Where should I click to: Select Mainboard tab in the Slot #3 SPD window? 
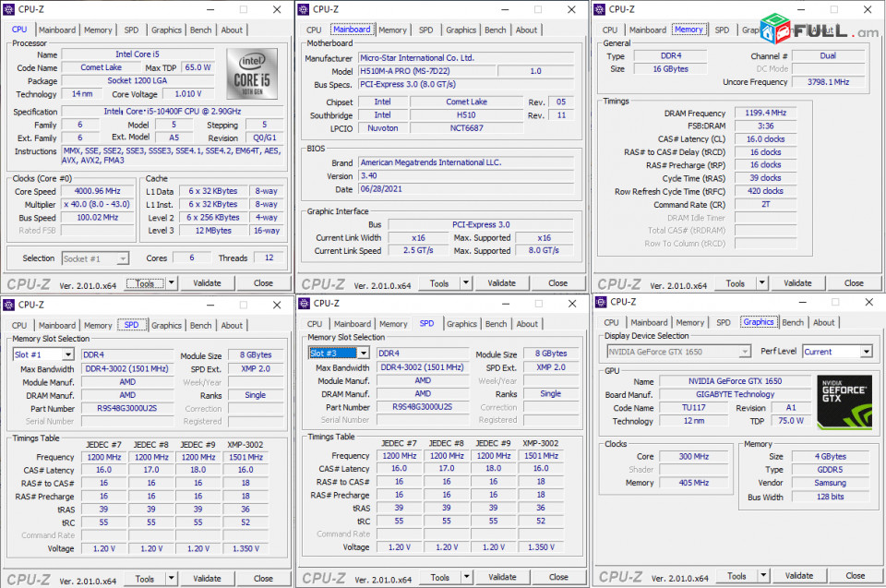(x=352, y=324)
